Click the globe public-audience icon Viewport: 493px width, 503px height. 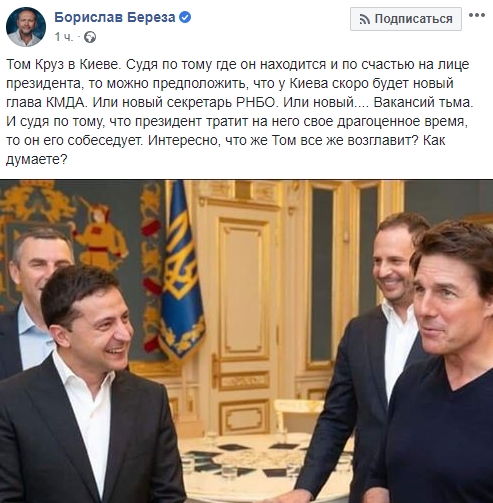click(90, 37)
